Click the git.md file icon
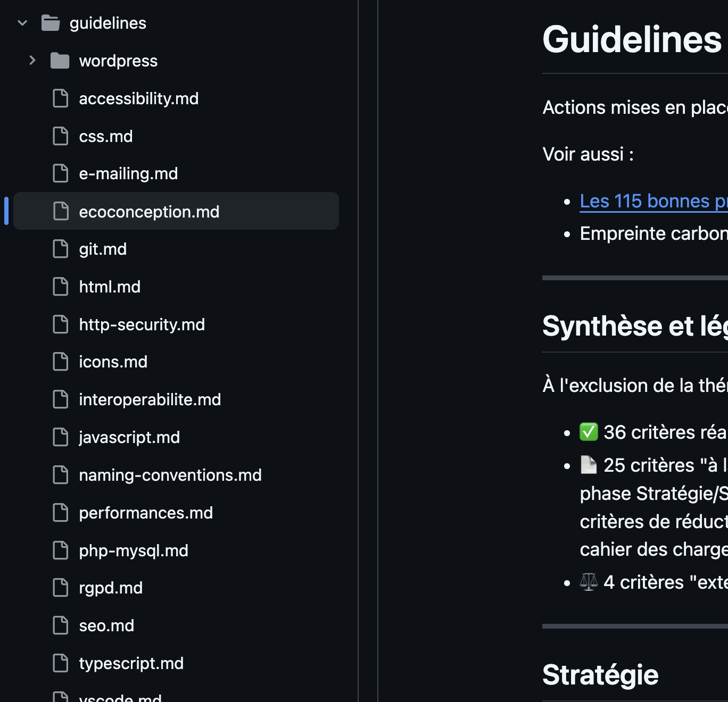The image size is (728, 702). click(61, 249)
